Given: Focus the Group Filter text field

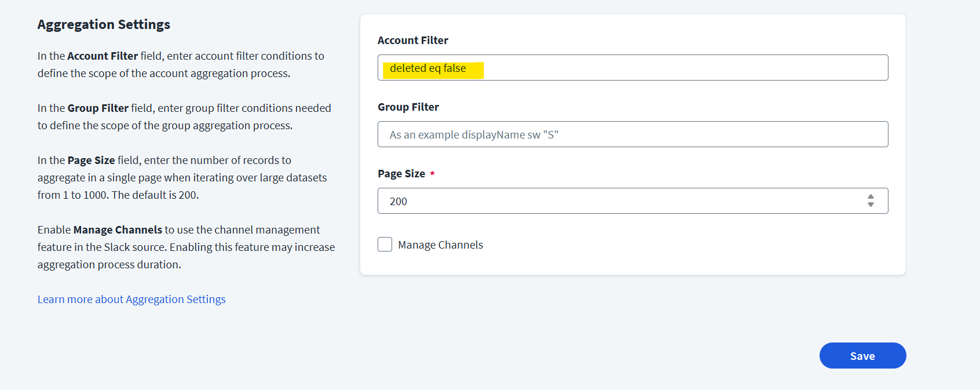Looking at the screenshot, I should tap(632, 134).
